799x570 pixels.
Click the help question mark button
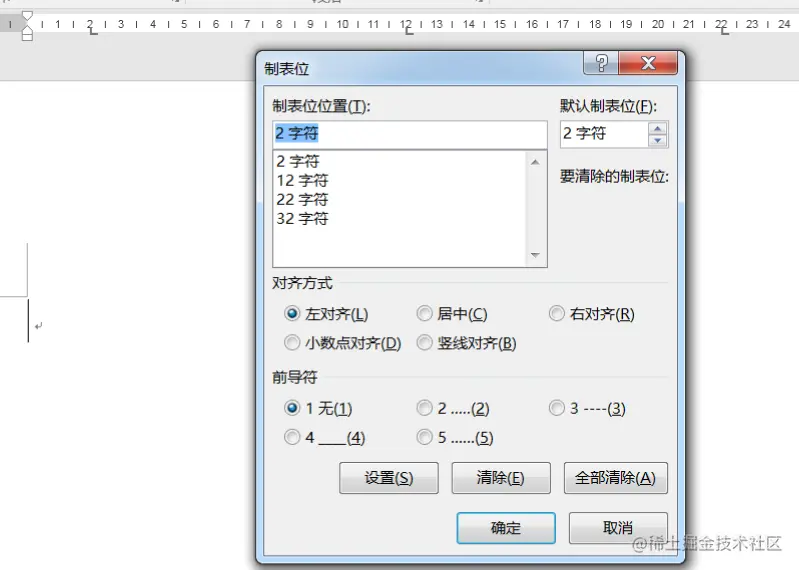[x=601, y=63]
